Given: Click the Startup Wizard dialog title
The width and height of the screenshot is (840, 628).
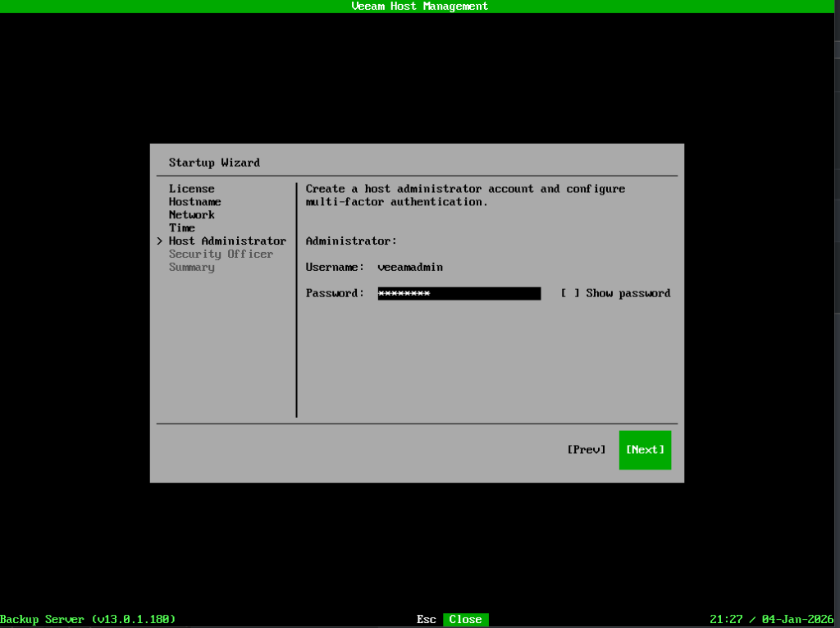Looking at the screenshot, I should click(x=214, y=163).
